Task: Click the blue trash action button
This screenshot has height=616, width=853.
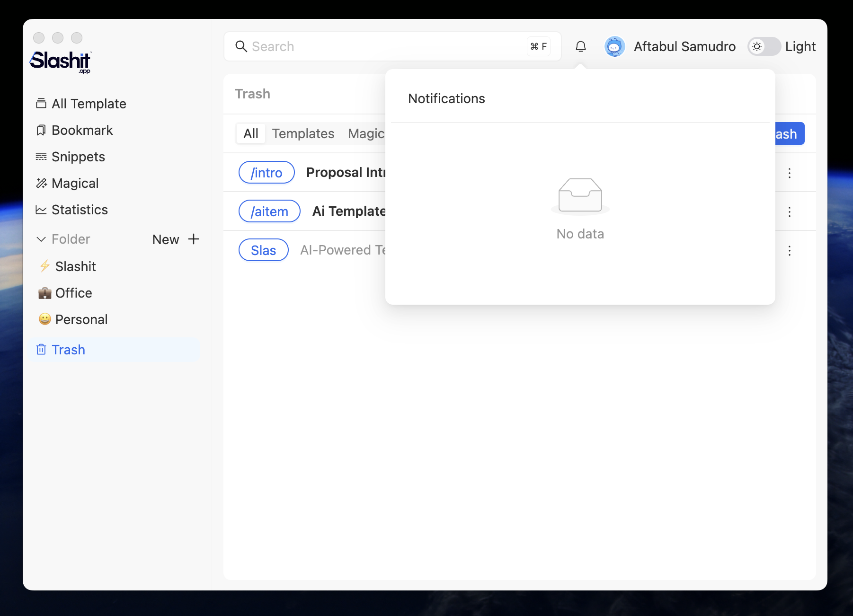Action: point(790,134)
